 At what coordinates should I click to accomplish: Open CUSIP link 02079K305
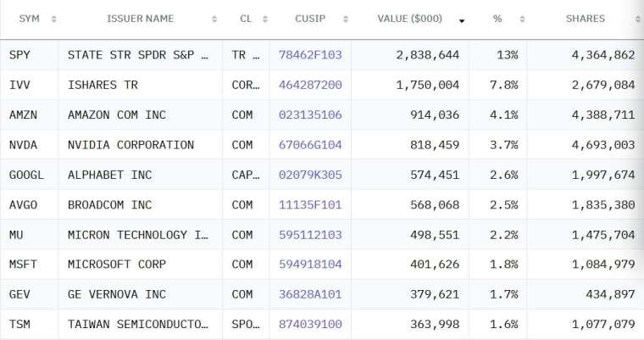[x=310, y=175]
